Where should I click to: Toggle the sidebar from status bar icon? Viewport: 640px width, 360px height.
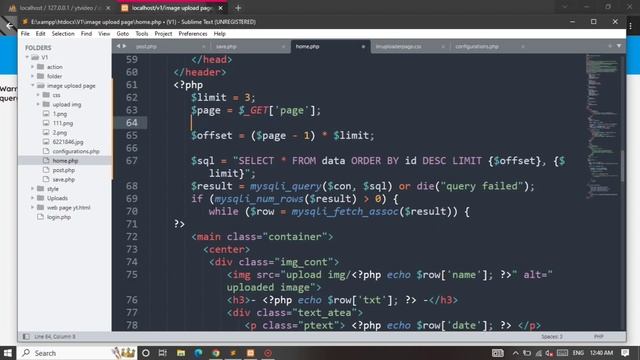26,337
